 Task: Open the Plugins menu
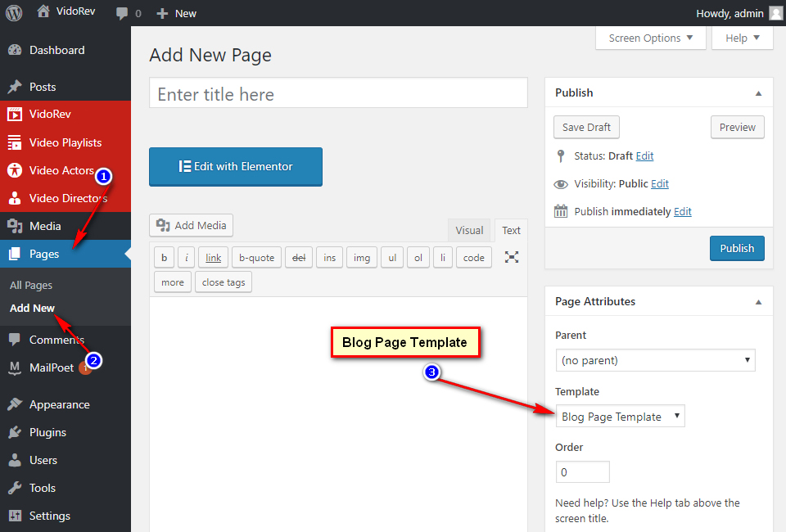(x=47, y=432)
